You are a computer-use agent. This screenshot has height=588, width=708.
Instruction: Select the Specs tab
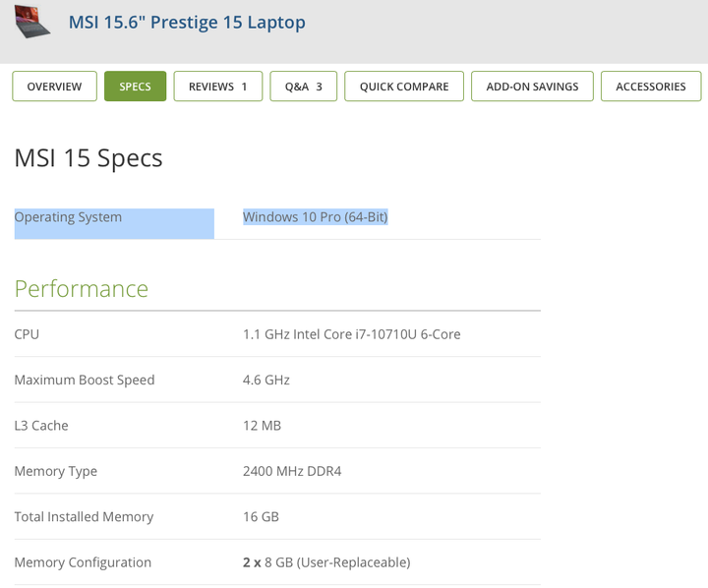tap(135, 87)
